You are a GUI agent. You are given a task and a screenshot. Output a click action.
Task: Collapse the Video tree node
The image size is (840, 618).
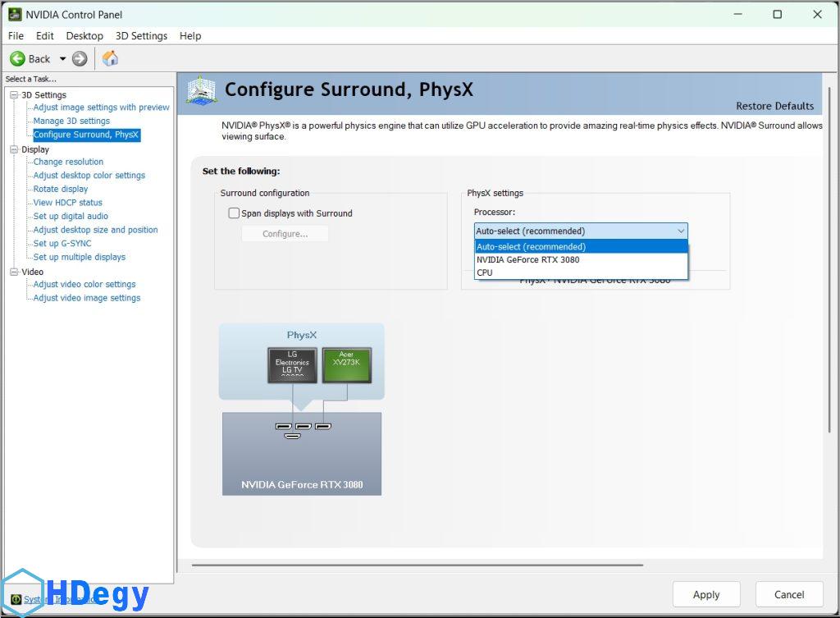(x=14, y=272)
